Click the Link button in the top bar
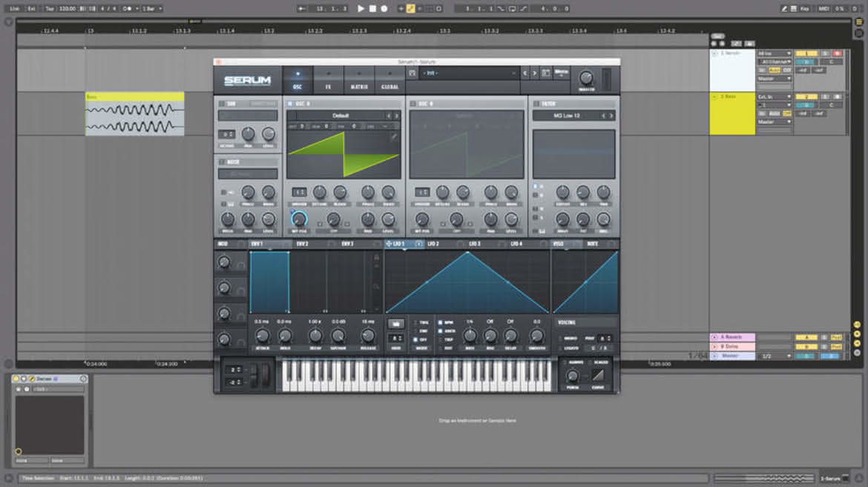 click(x=14, y=8)
